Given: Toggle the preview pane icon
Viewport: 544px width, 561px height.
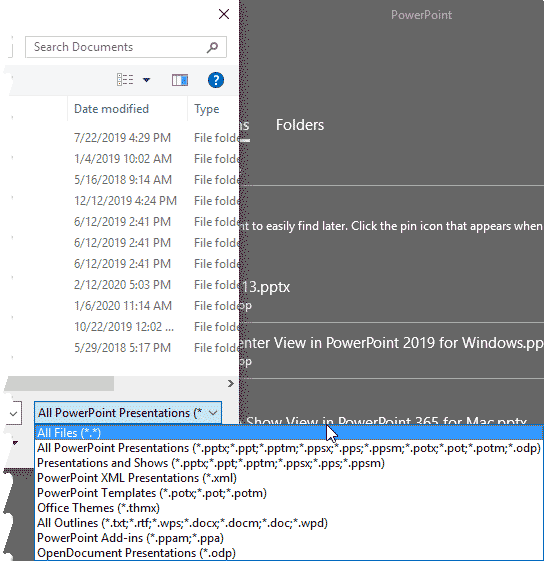Looking at the screenshot, I should pyautogui.click(x=180, y=80).
